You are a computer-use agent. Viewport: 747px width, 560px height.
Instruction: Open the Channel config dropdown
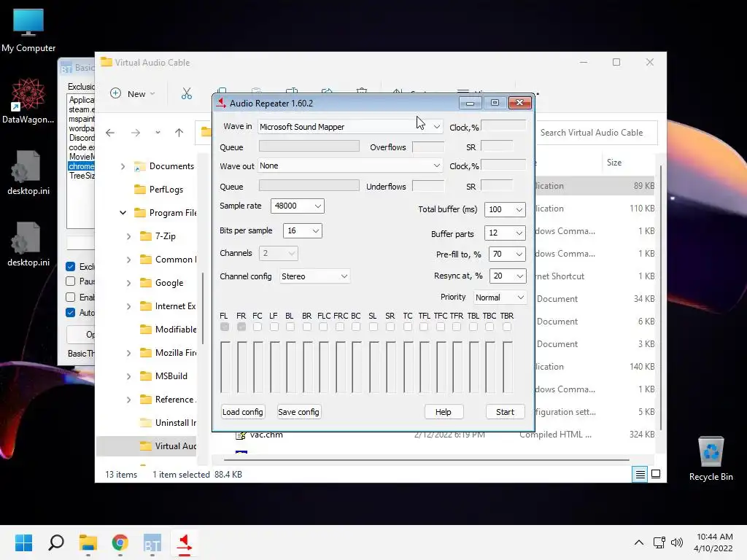(314, 276)
